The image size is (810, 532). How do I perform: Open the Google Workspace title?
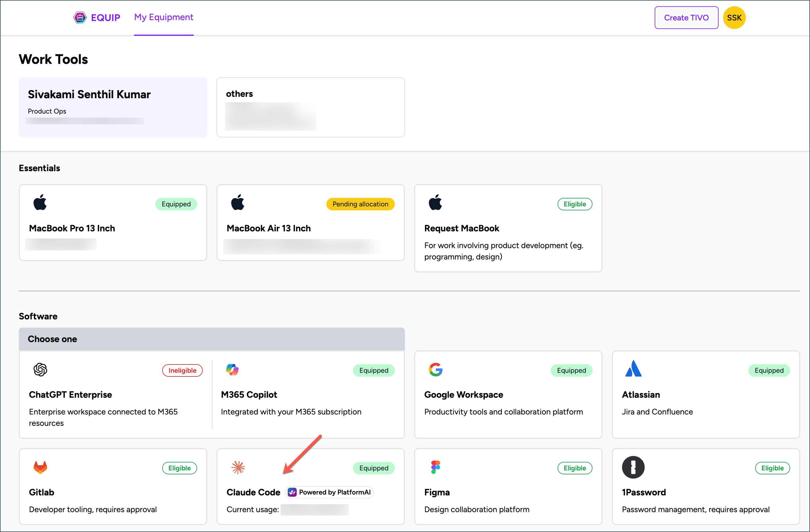[464, 395]
